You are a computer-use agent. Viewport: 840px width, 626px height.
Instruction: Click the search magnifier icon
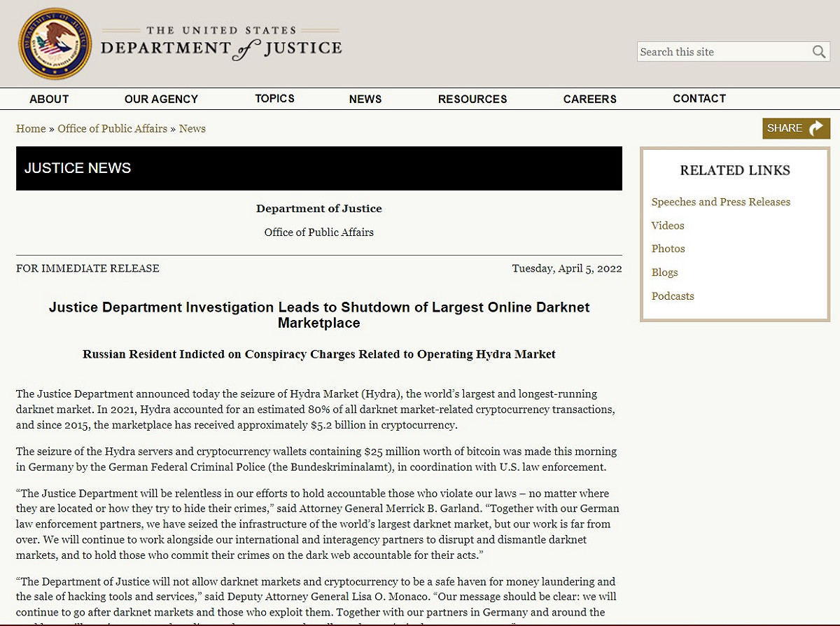click(x=819, y=52)
